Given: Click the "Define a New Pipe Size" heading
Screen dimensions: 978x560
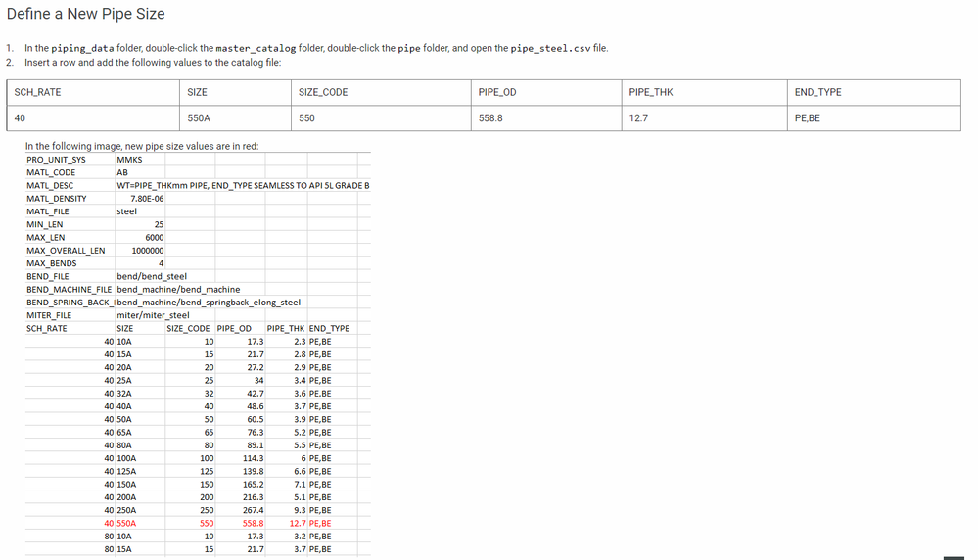Looking at the screenshot, I should click(x=85, y=14).
